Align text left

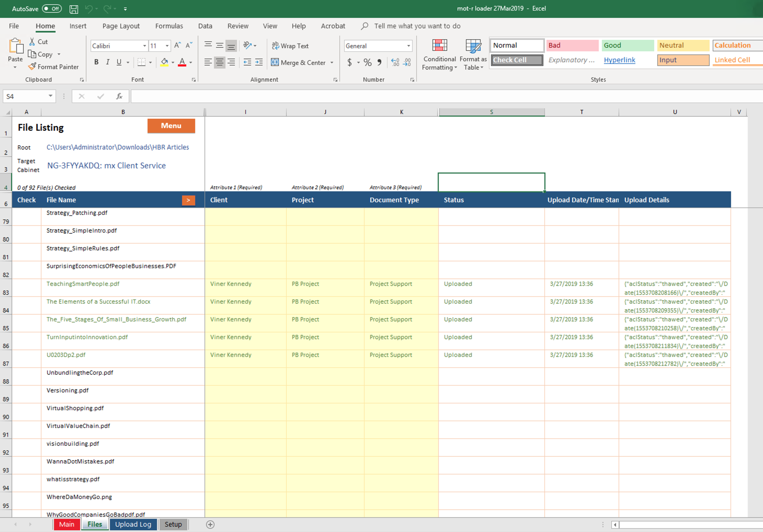(x=208, y=62)
